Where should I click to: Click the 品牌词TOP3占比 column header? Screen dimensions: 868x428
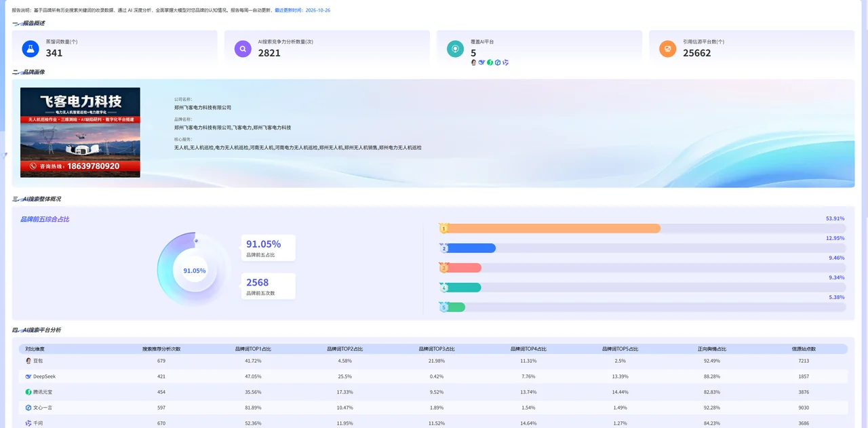[x=437, y=349]
